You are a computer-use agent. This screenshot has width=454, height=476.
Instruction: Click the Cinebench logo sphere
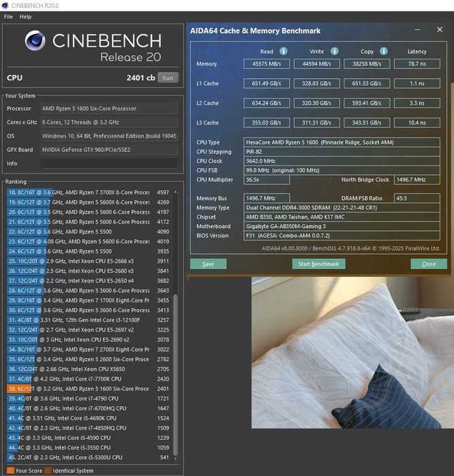tap(35, 40)
